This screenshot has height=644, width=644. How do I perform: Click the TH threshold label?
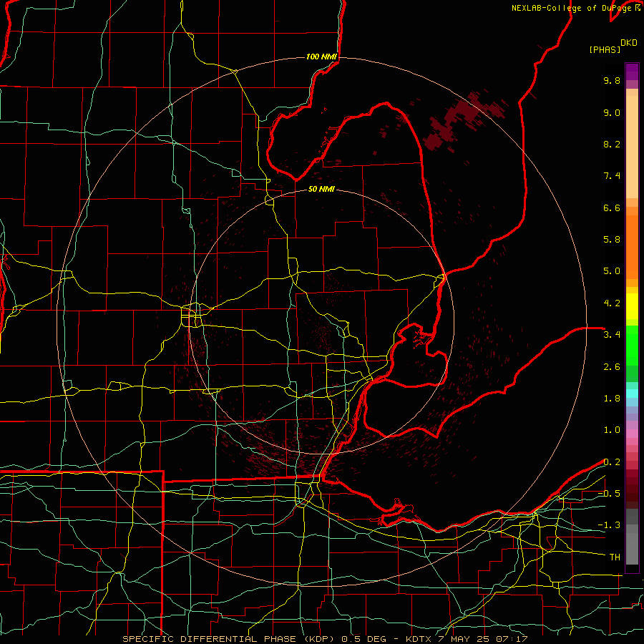pos(615,557)
